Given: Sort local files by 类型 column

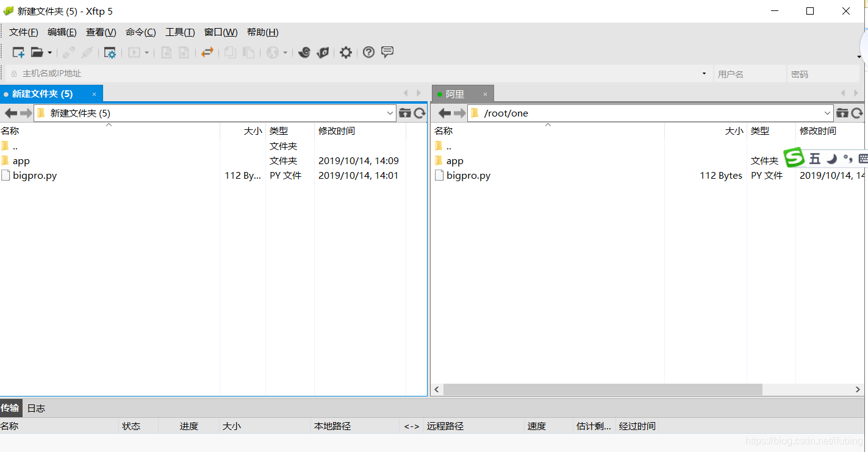Looking at the screenshot, I should click(290, 131).
